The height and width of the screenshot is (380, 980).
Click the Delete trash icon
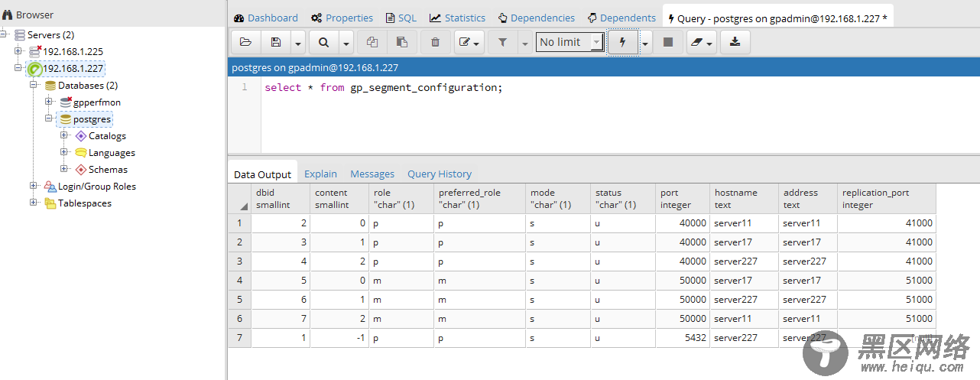436,42
